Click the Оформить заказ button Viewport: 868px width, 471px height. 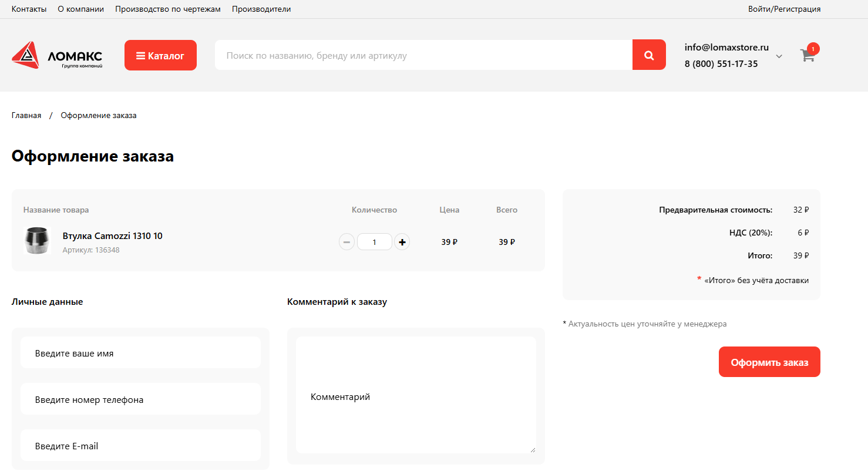[x=769, y=362]
